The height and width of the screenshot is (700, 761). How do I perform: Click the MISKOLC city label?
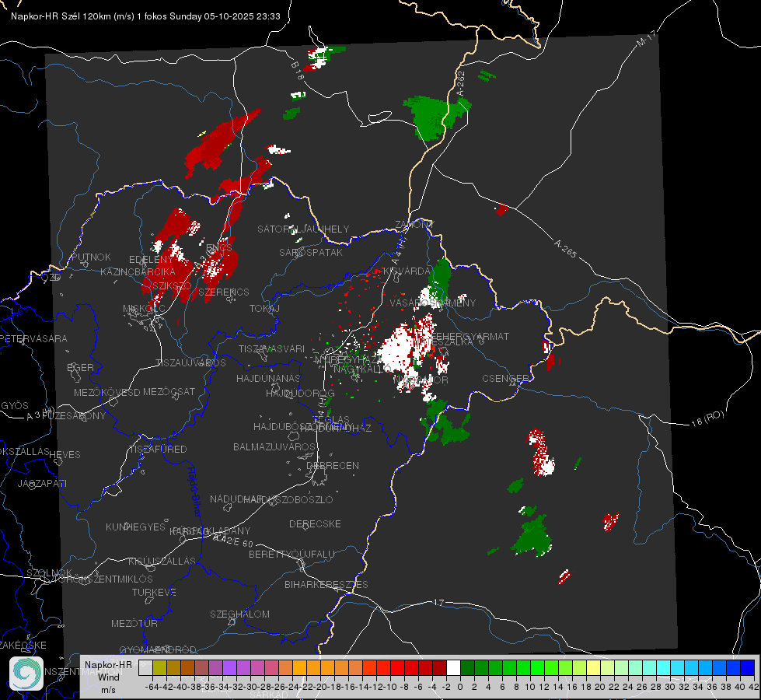144,309
